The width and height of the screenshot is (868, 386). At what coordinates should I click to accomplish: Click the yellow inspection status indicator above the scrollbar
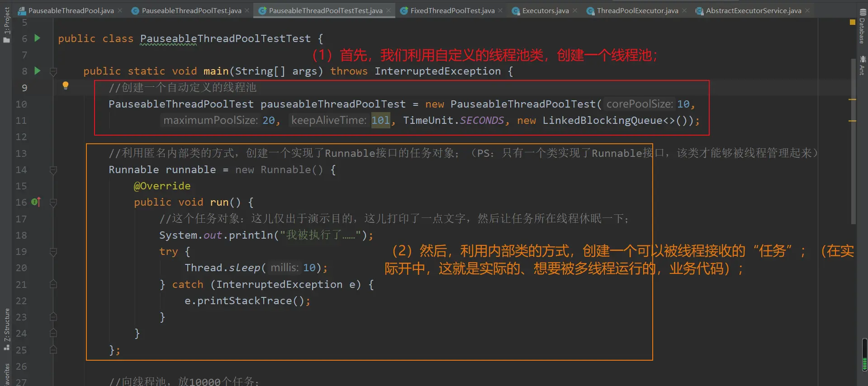pyautogui.click(x=853, y=22)
